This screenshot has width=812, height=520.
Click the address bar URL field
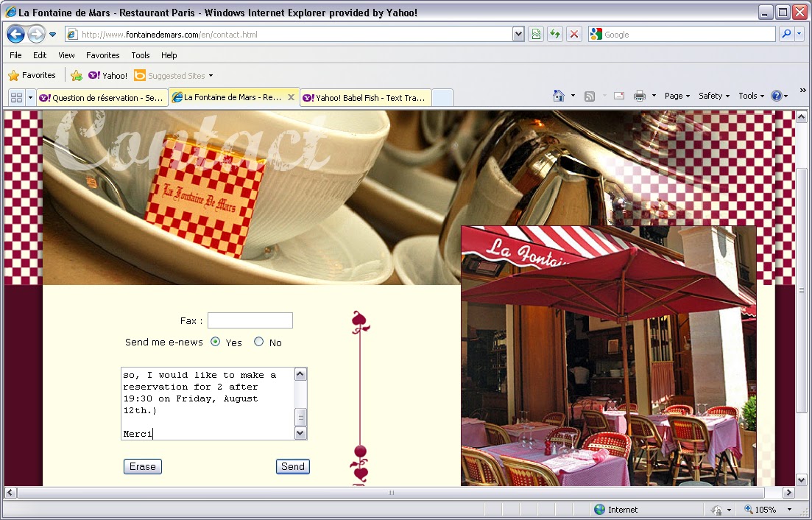coord(289,35)
